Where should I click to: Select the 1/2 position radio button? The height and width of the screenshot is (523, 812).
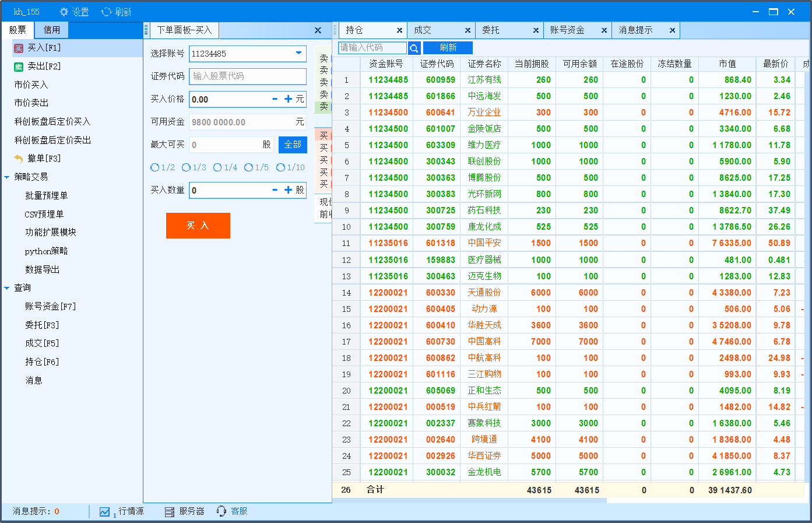point(155,167)
